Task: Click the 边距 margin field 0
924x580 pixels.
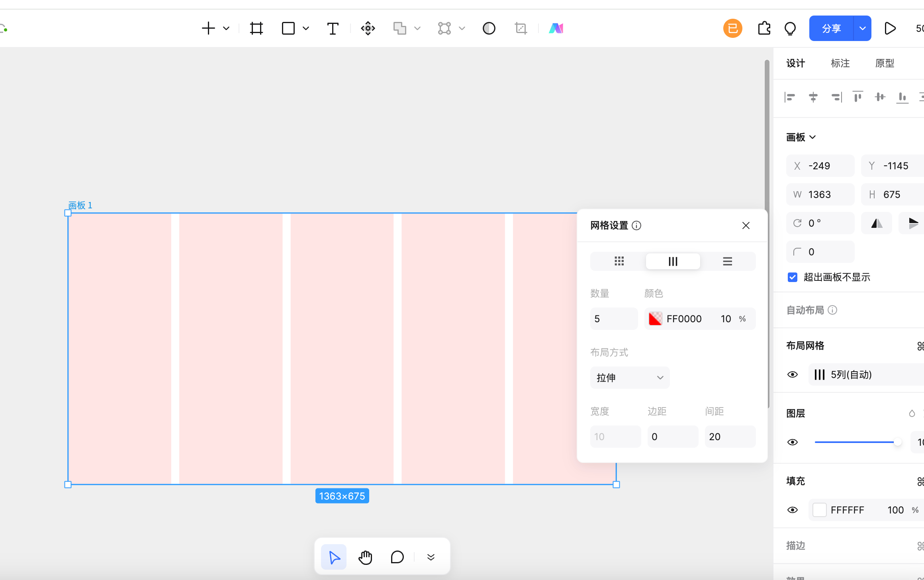Action: coord(673,437)
